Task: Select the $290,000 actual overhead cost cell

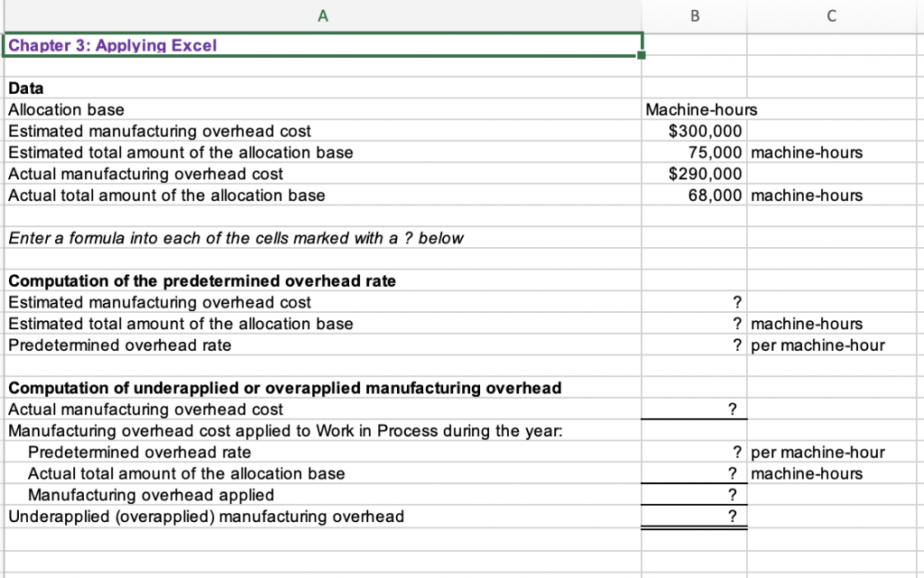Action: tap(693, 173)
